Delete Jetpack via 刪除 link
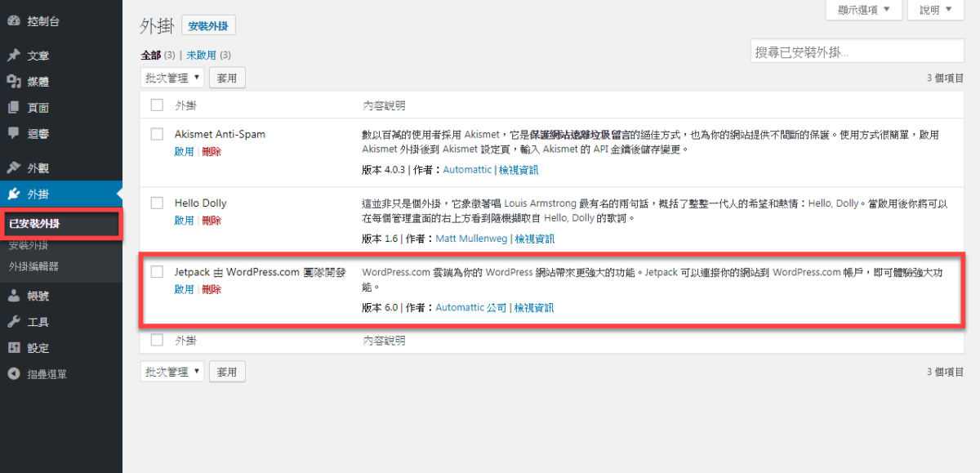Image resolution: width=980 pixels, height=473 pixels. tap(212, 289)
